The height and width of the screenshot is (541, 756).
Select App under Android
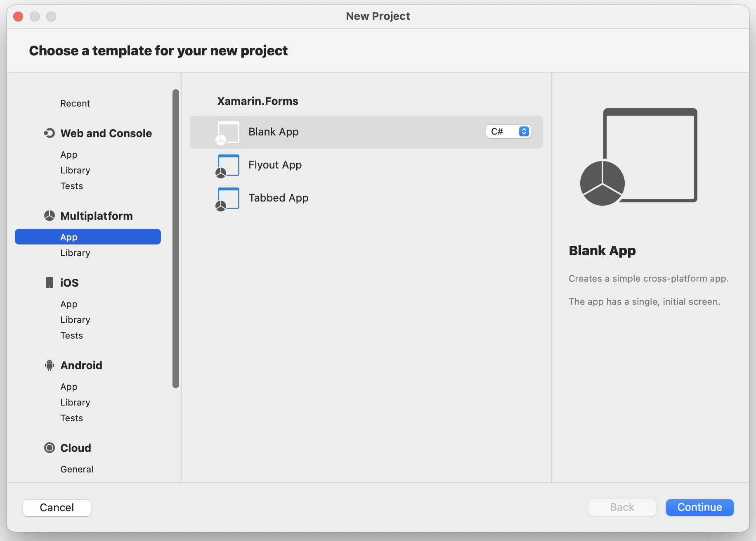[69, 387]
